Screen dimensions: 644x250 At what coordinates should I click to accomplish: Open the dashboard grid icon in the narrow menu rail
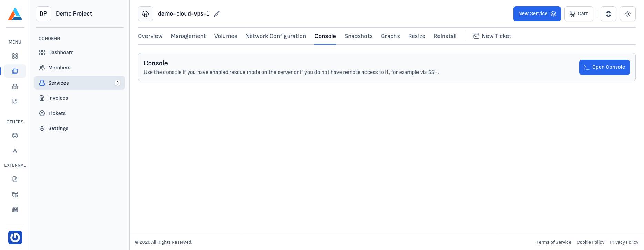click(x=15, y=56)
